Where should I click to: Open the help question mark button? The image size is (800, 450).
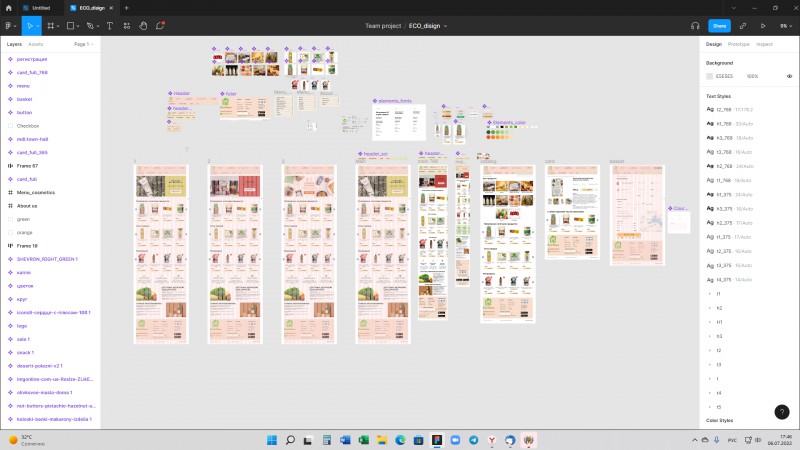782,412
